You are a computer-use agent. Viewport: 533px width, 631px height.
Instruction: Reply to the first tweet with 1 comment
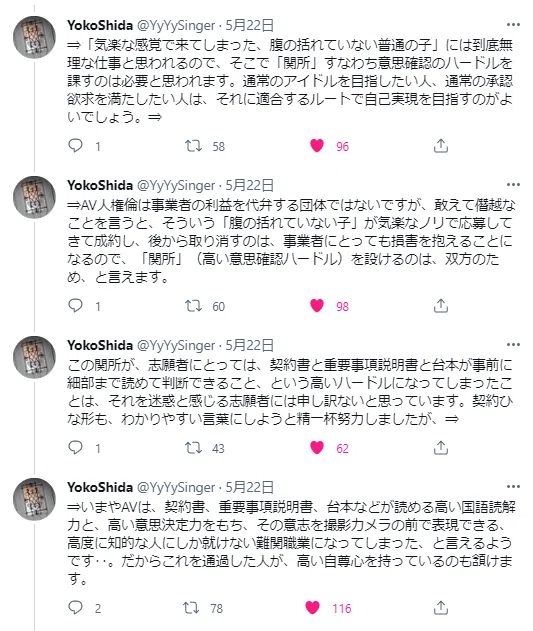pos(75,145)
